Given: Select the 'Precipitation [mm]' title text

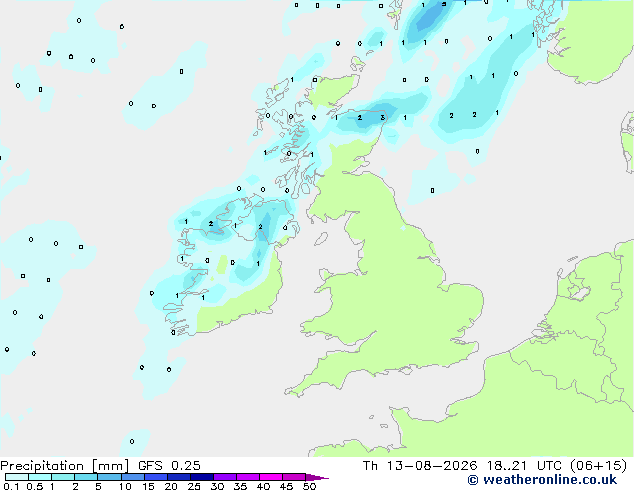Looking at the screenshot, I should [x=65, y=466].
